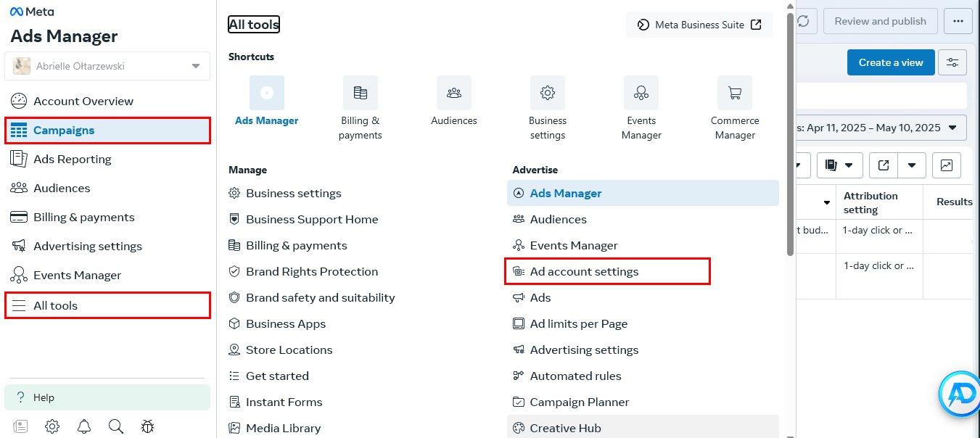Click the Meta logo
The image size is (980, 438).
tap(32, 12)
